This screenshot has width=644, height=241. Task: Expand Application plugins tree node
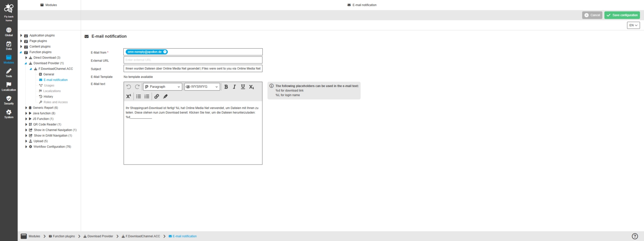(21, 35)
